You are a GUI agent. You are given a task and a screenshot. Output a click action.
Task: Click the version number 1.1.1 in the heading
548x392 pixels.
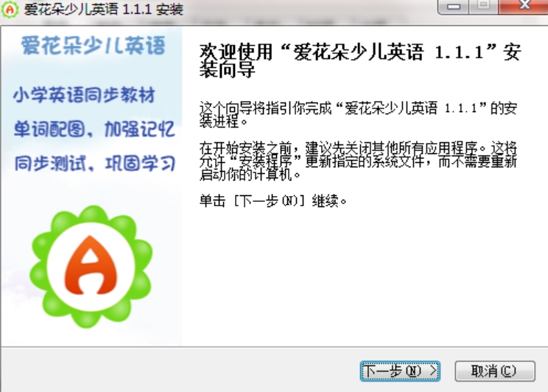pos(459,53)
